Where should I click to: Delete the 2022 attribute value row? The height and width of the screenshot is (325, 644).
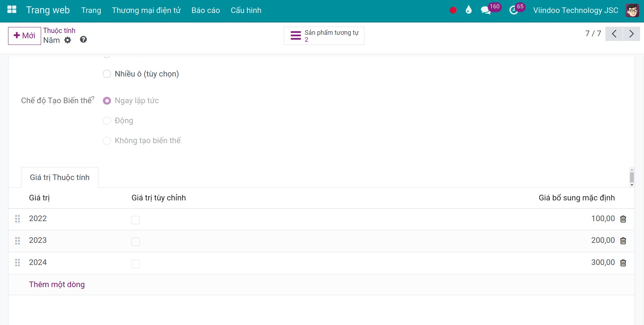pos(623,219)
